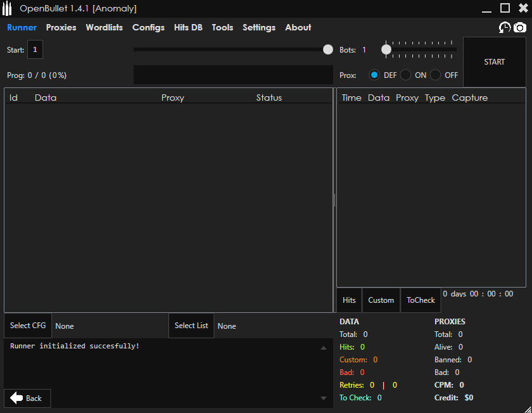The image size is (532, 413).
Task: Click the To Check: 0 counter
Action: [360, 397]
